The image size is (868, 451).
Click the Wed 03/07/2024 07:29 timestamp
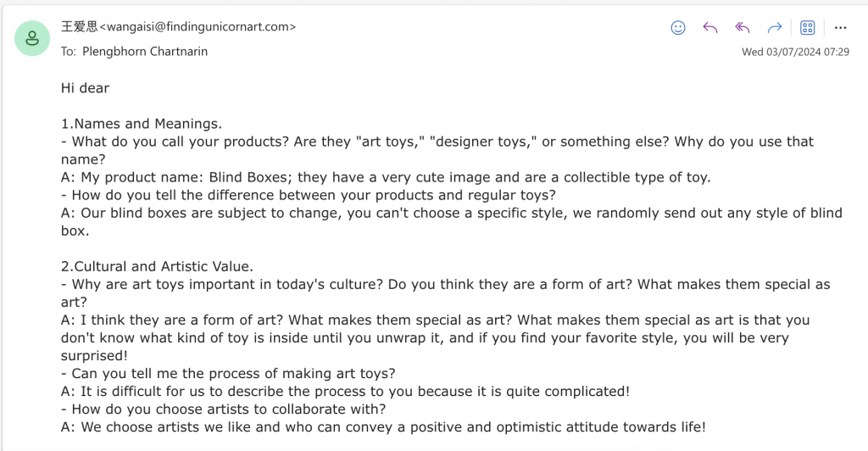[795, 52]
